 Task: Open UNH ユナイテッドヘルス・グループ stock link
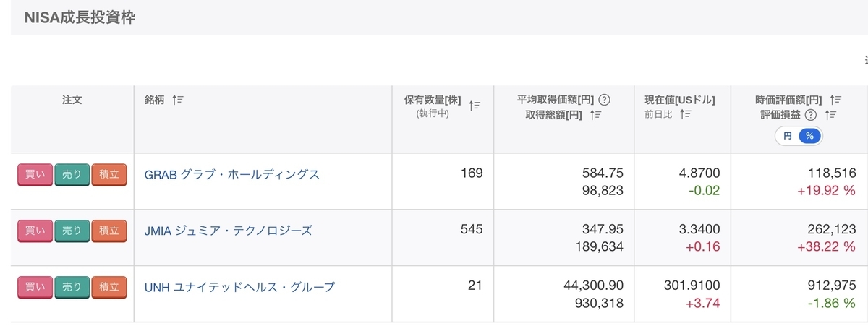point(240,287)
